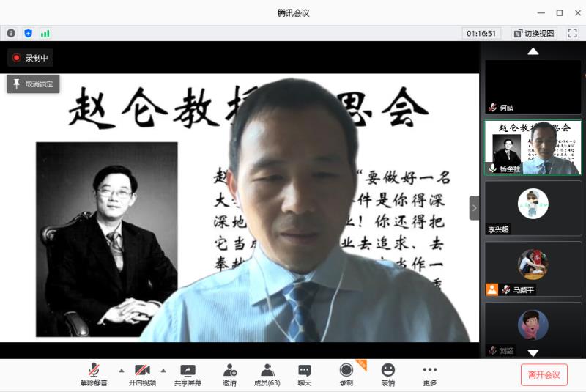
Task: Toggle the Record (录制) button
Action: (346, 374)
